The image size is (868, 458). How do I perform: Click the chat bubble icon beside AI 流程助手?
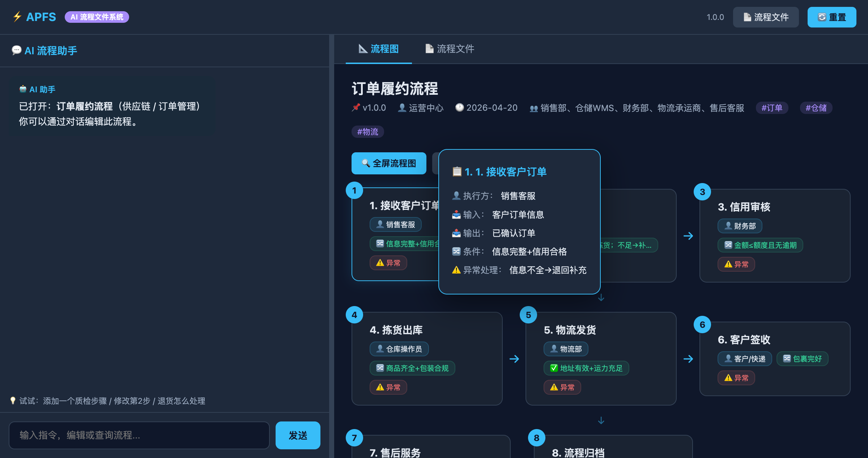tap(16, 50)
